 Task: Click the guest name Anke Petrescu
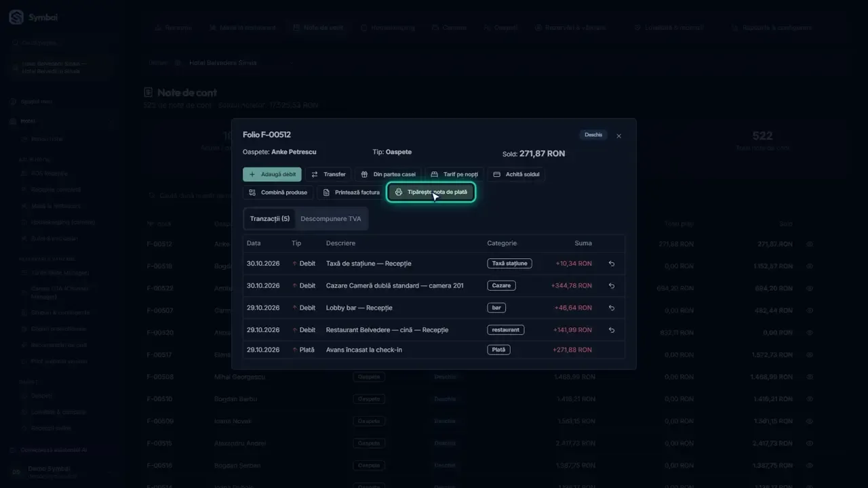click(294, 152)
